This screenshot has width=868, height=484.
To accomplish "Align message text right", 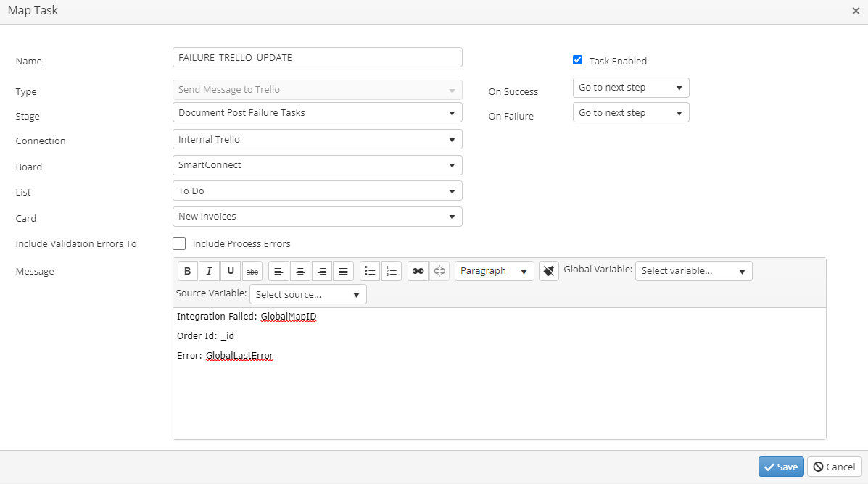I will pos(322,271).
